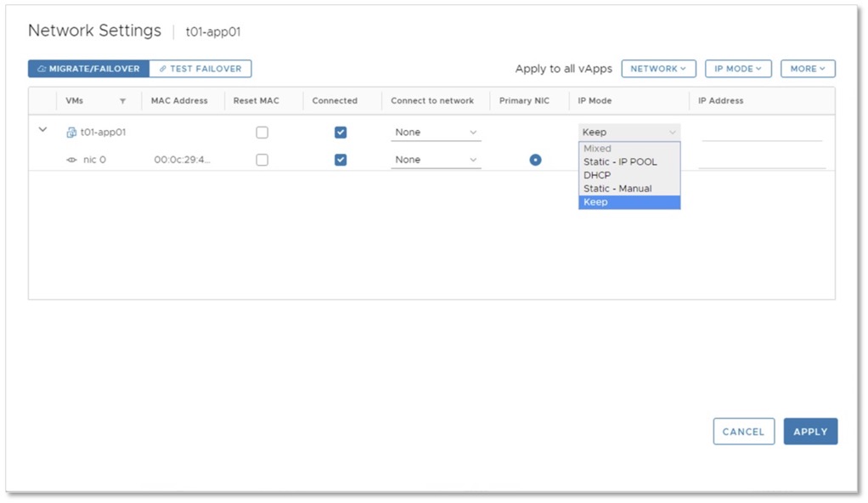
Task: Expand the MORE dropdown menu
Action: coord(808,69)
